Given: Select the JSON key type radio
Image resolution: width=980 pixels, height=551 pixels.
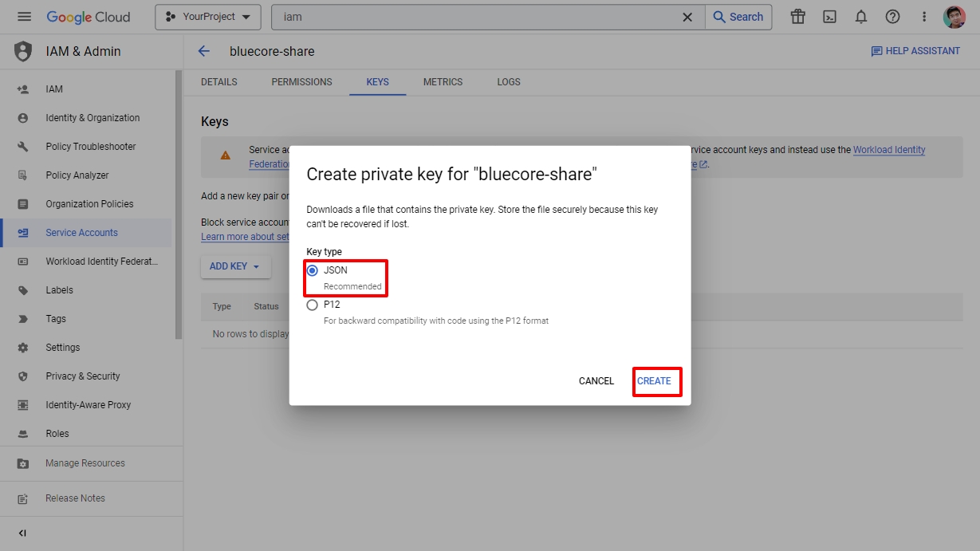Looking at the screenshot, I should [313, 270].
